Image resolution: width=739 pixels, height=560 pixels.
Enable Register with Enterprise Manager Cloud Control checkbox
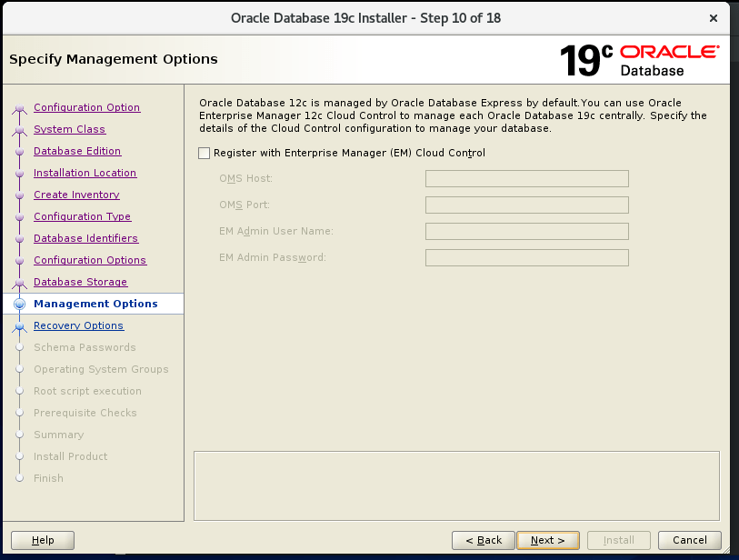click(x=205, y=154)
